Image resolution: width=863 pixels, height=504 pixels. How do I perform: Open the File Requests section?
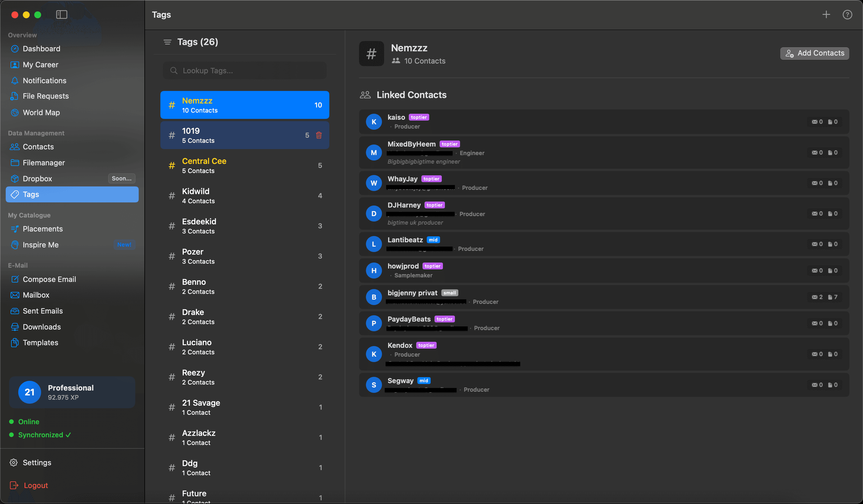(x=46, y=96)
